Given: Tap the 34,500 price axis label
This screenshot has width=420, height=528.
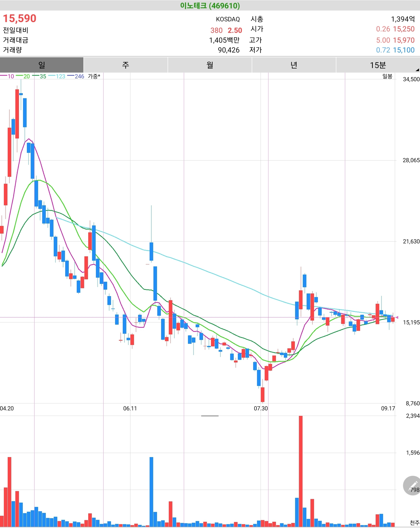Looking at the screenshot, I should [411, 79].
